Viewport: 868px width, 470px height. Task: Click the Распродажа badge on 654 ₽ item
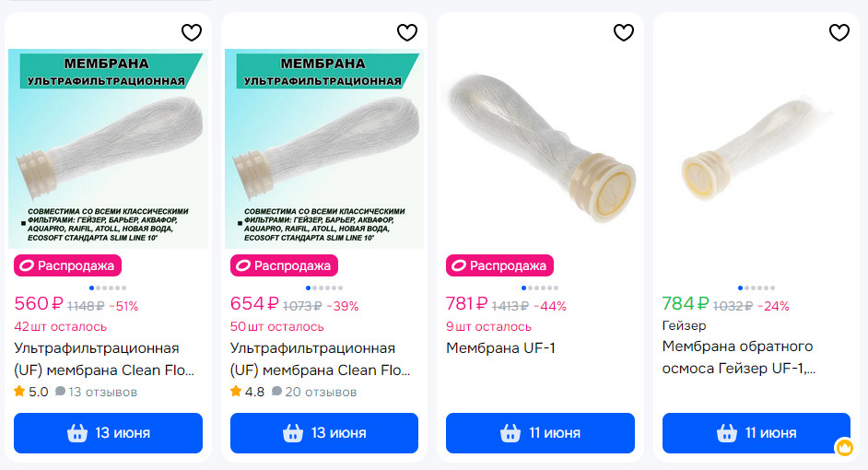[x=285, y=266]
